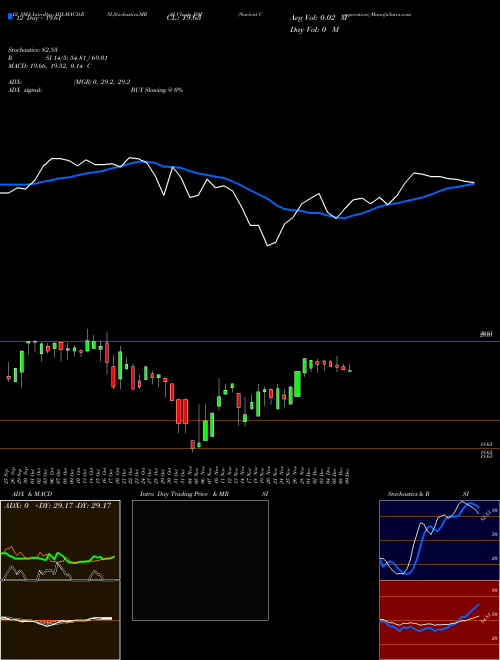The width and height of the screenshot is (500, 660).
Task: Open the empty Intra Day Trading Price panel
Action: pyautogui.click(x=200, y=560)
